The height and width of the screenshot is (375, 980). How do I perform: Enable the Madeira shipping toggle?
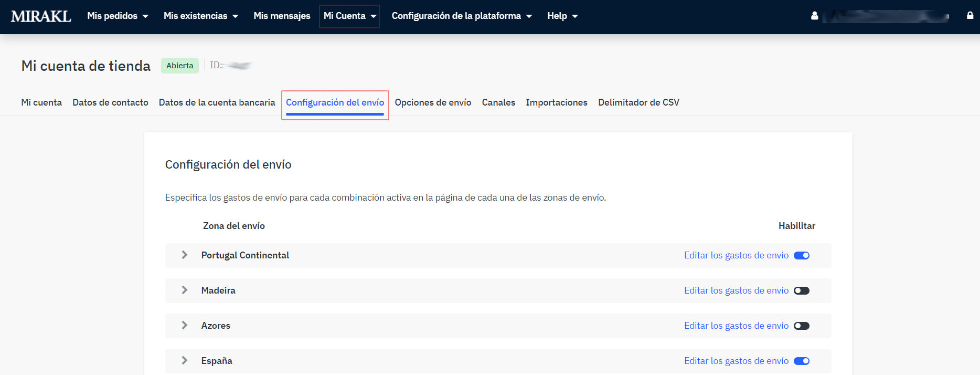pos(801,291)
